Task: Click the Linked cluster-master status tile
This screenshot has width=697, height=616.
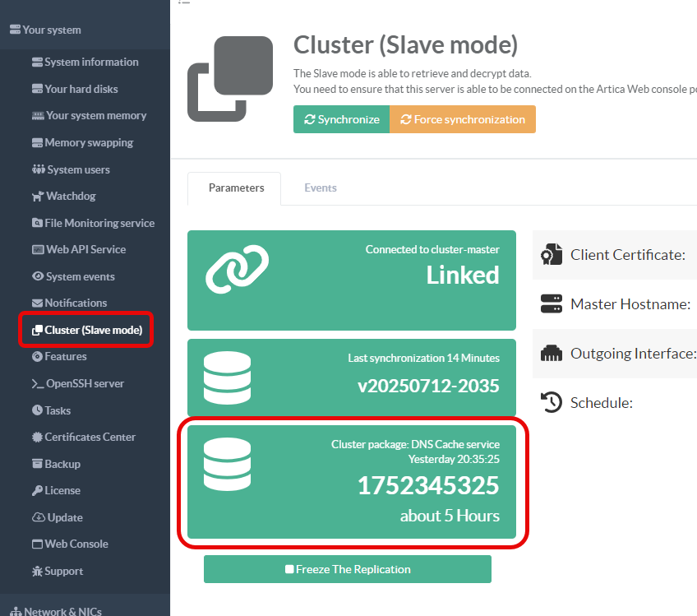Action: click(351, 280)
